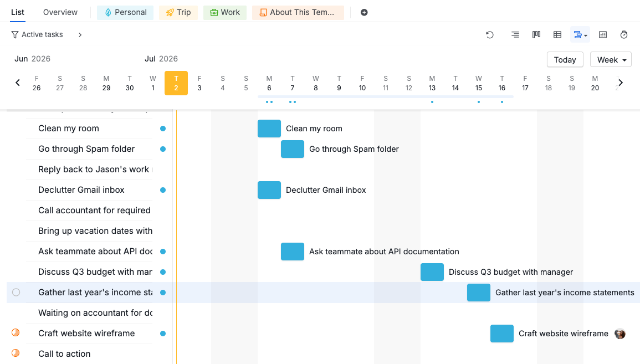Select the Discuss Q3 budget with manager bar
Viewport: 640px width, 364px height.
[x=432, y=272]
